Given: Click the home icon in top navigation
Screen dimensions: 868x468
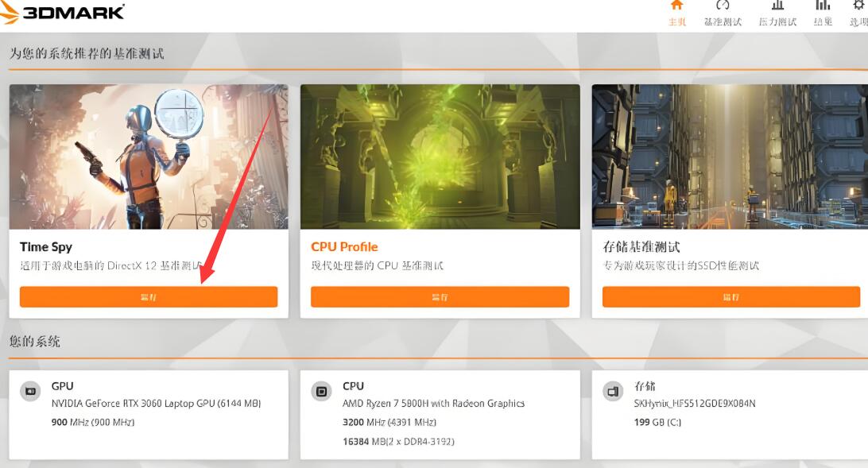Looking at the screenshot, I should click(x=676, y=6).
